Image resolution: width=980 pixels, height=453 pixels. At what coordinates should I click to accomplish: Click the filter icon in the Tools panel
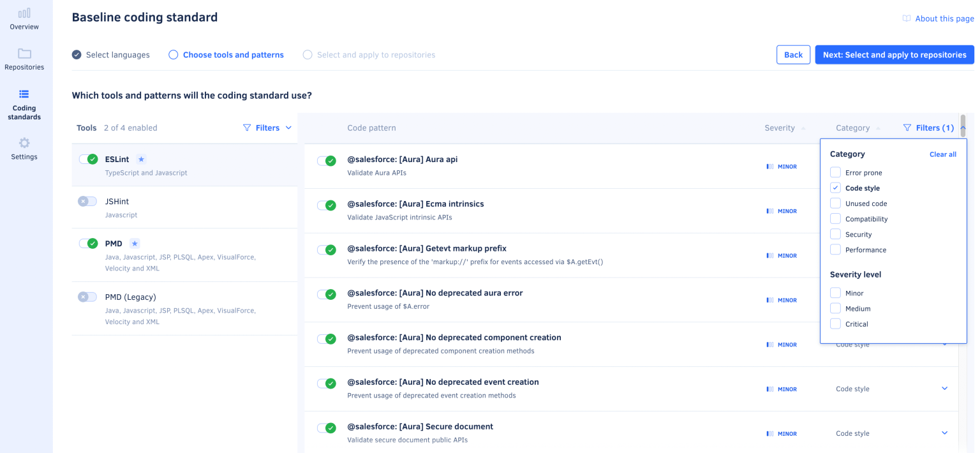248,128
